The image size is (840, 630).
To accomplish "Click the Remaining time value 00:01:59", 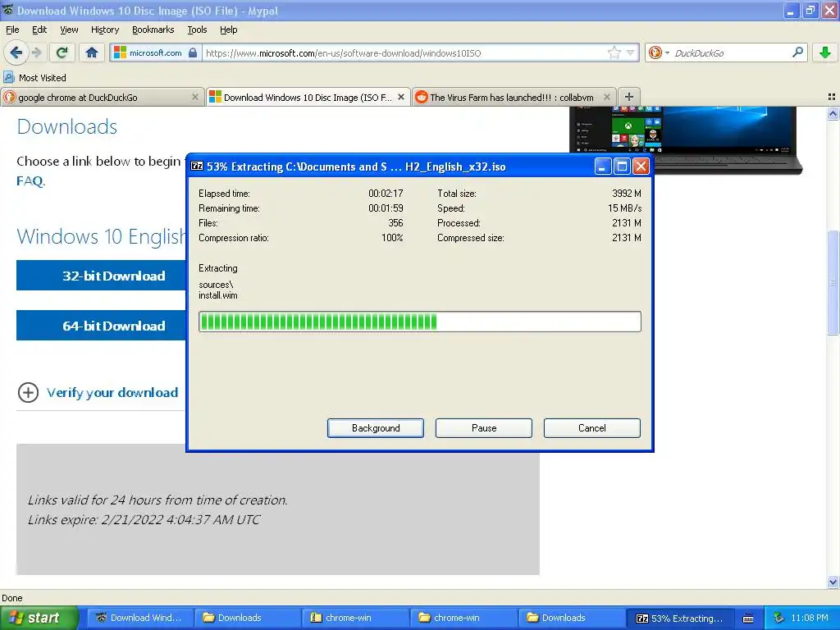I will (386, 208).
